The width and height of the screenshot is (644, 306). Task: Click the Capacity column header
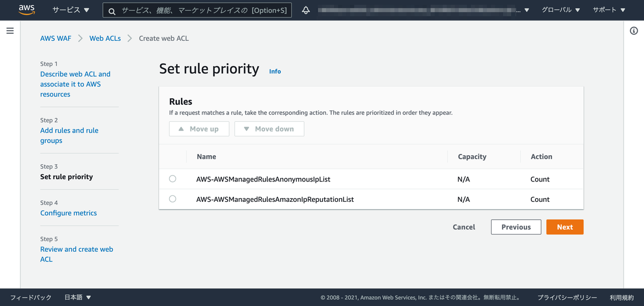point(472,157)
